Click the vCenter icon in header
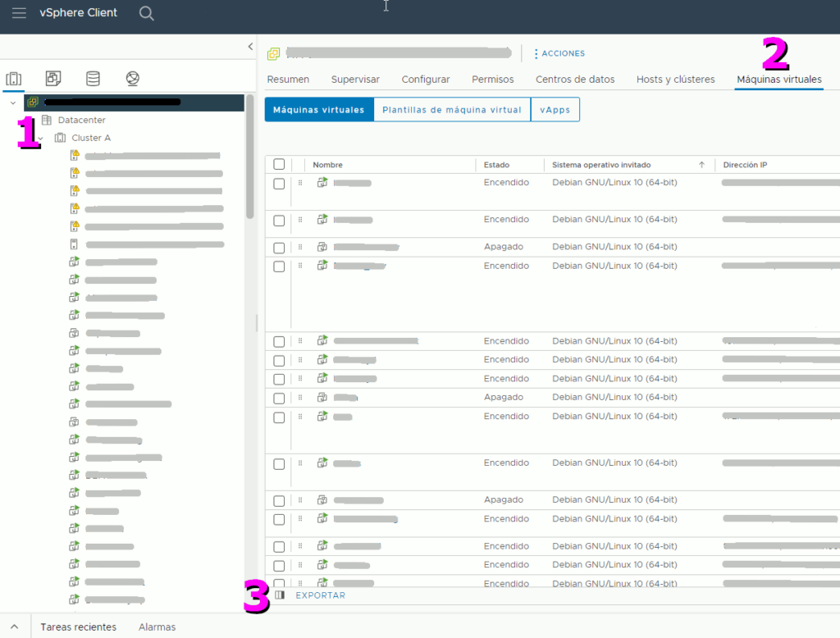 [274, 53]
